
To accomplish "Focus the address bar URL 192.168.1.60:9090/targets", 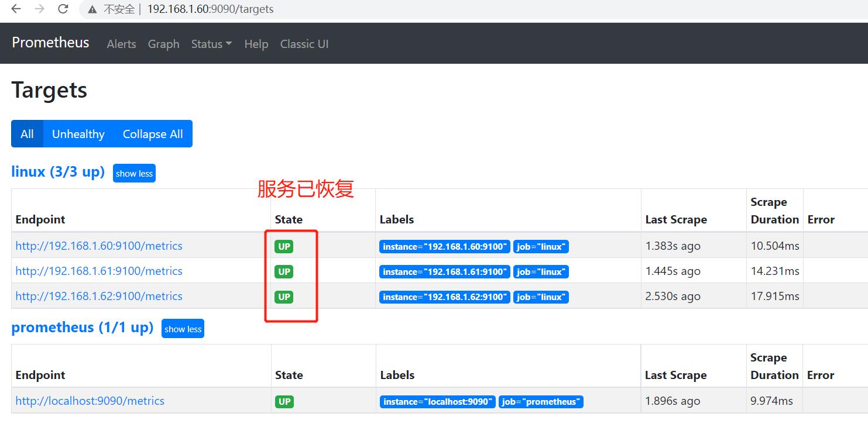I will pos(210,9).
